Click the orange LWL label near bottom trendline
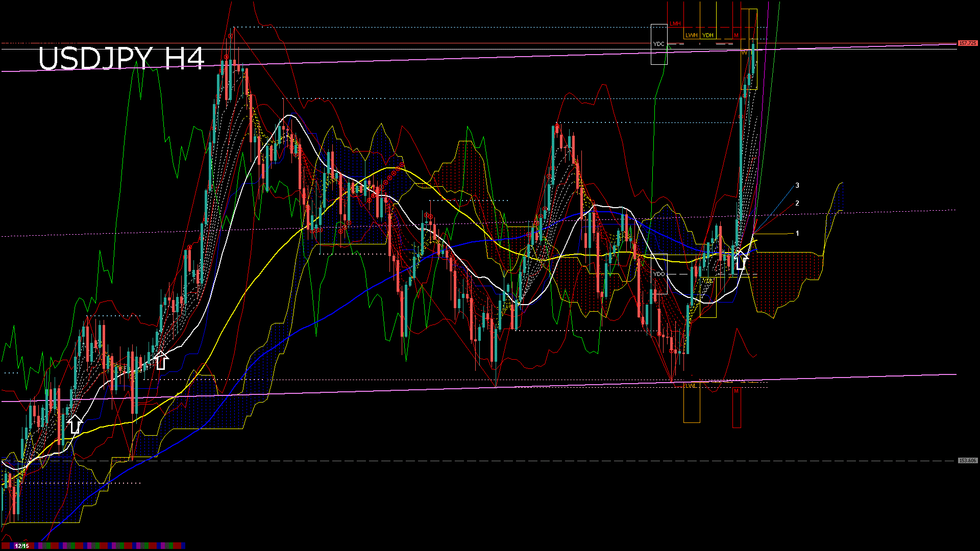Image resolution: width=980 pixels, height=551 pixels. [691, 386]
